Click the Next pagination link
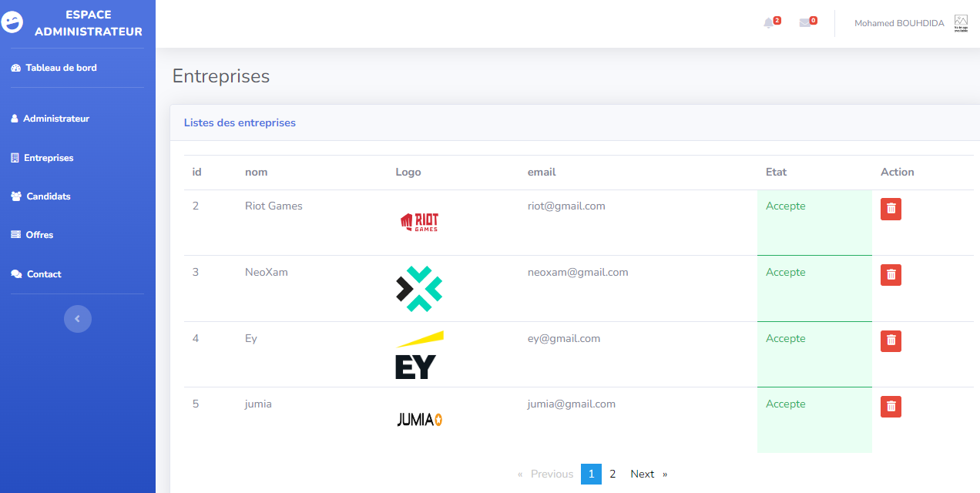The image size is (980, 493). point(643,474)
